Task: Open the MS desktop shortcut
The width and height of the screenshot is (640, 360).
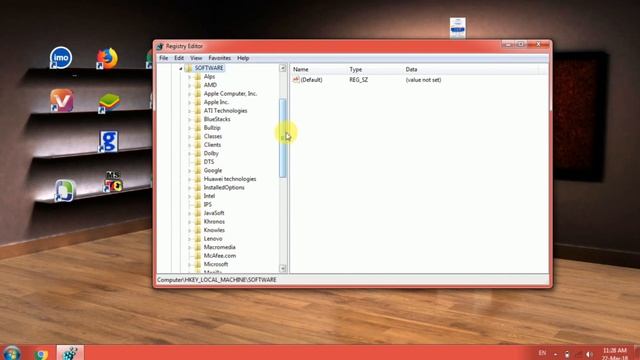Action: coord(113,182)
